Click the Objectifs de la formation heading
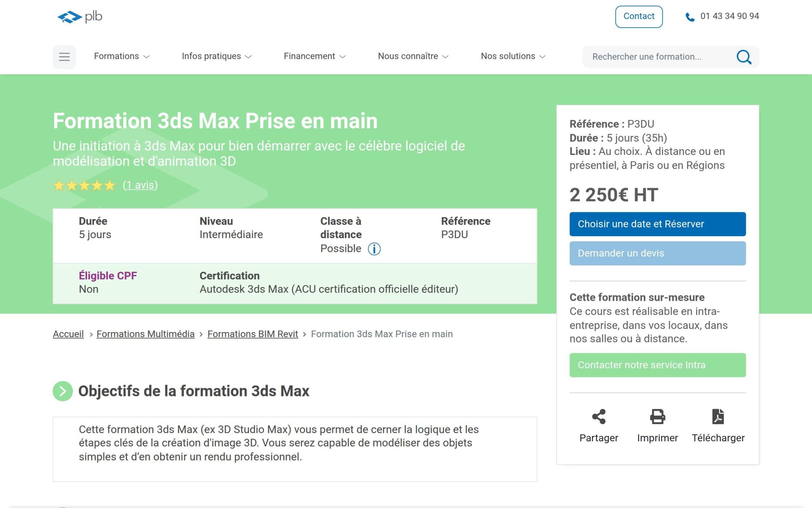Viewport: 812px width, 508px height. (193, 391)
